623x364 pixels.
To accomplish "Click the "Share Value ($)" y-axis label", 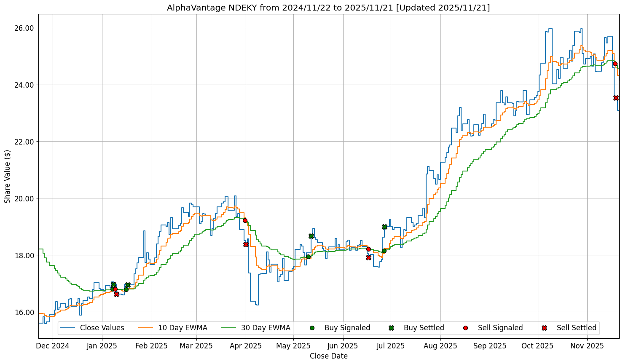I will (7, 176).
